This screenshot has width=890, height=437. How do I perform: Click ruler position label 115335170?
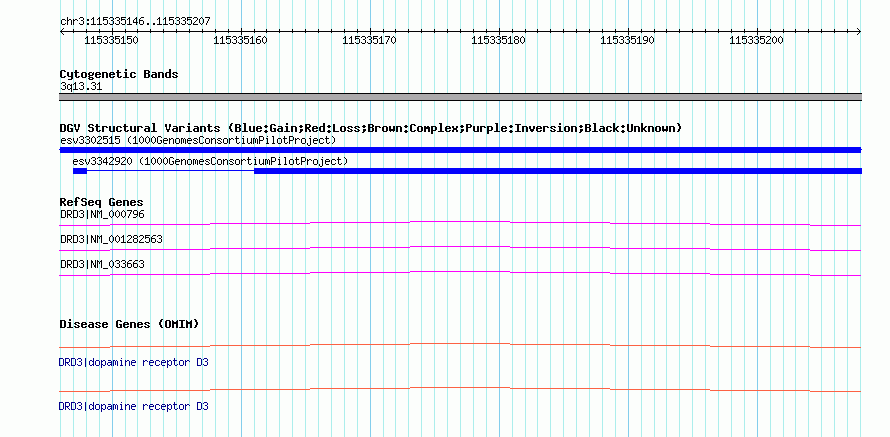pos(370,40)
